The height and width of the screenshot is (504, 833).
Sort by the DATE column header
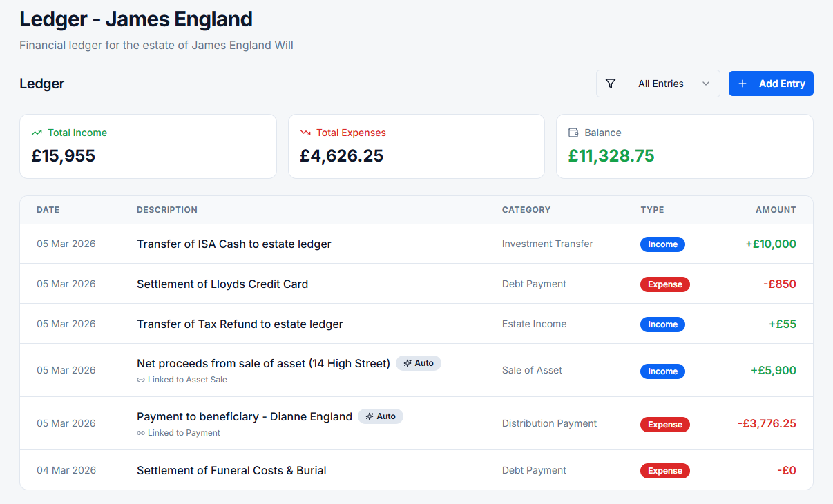[48, 209]
